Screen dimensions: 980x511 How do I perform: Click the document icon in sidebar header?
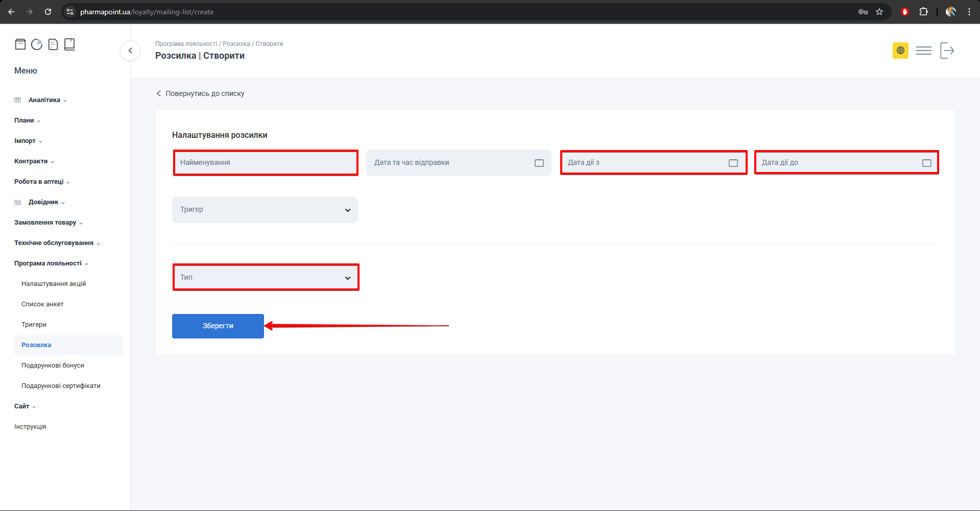[53, 44]
